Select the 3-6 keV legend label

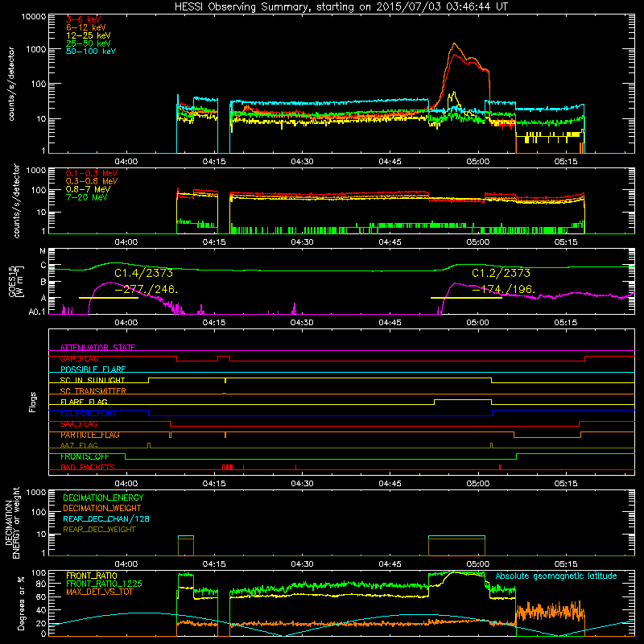(x=84, y=19)
